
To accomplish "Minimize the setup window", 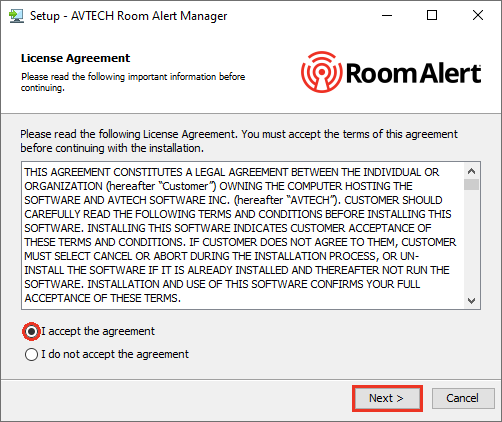I will 387,15.
